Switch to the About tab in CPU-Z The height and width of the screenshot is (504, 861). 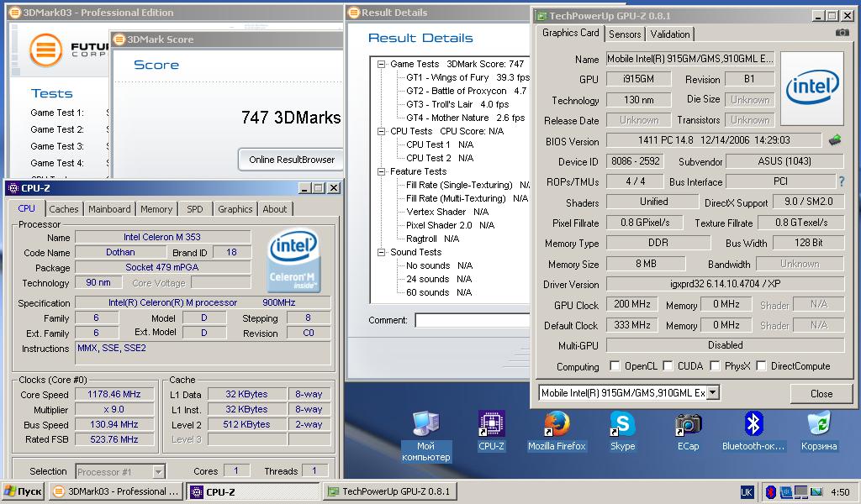(x=275, y=209)
